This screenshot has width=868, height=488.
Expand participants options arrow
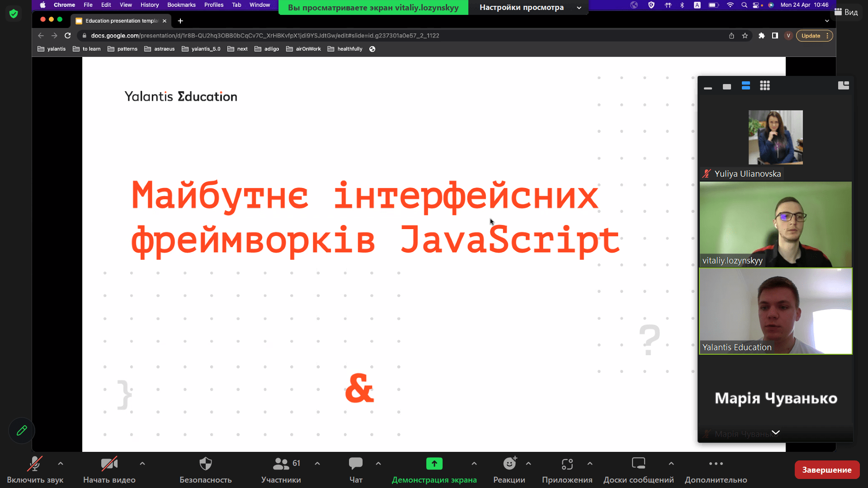coord(317,464)
